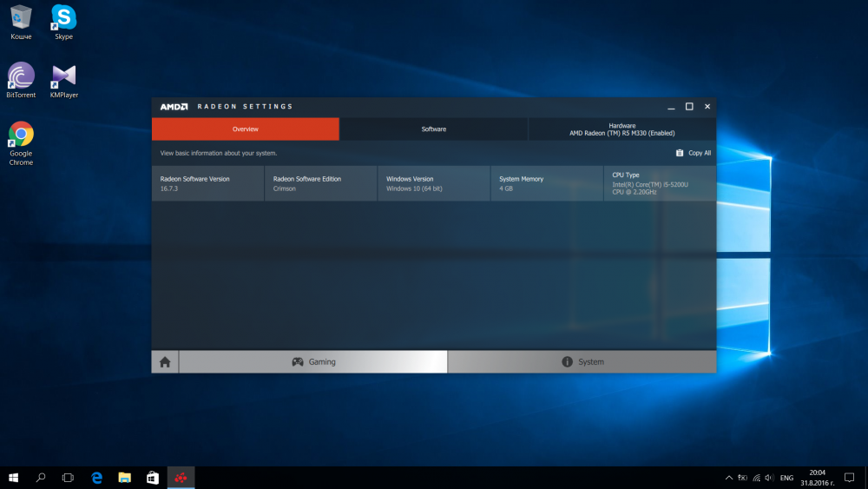This screenshot has width=868, height=489.
Task: Select the Google Chrome desktop shortcut
Action: pos(21,143)
